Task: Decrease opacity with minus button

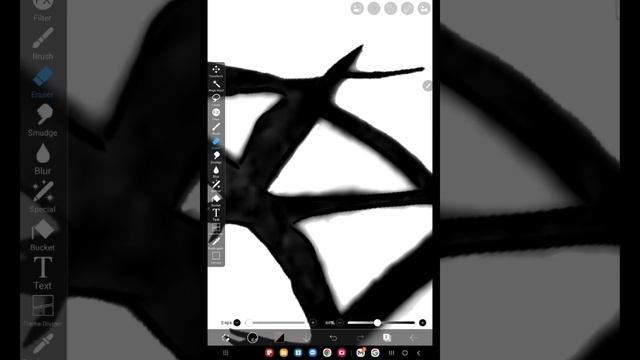Action: tap(340, 322)
